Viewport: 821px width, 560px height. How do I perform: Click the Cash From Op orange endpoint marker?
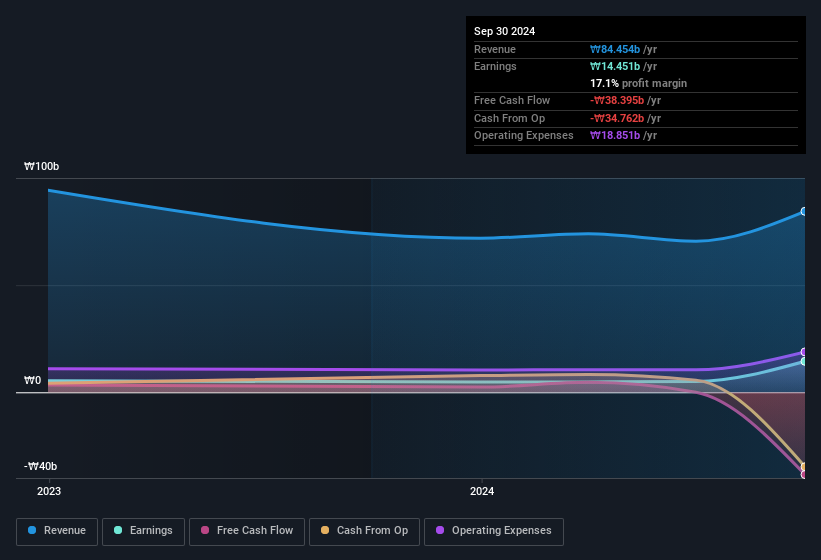click(x=804, y=466)
